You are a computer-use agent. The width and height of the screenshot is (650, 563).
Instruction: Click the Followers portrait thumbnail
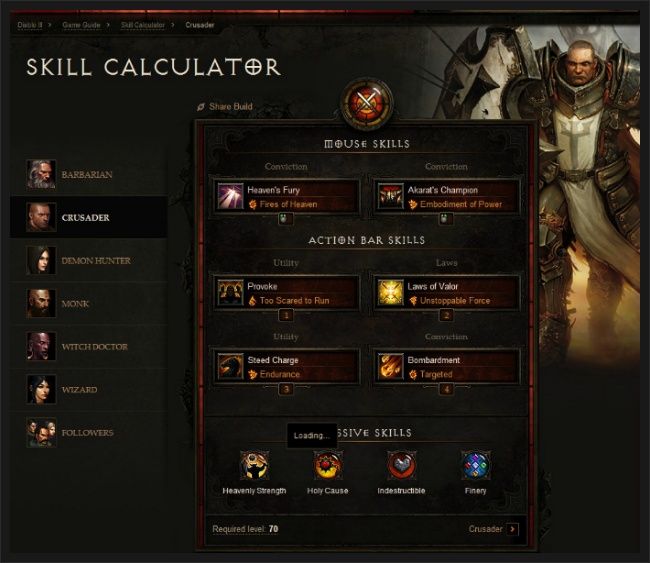[41, 432]
